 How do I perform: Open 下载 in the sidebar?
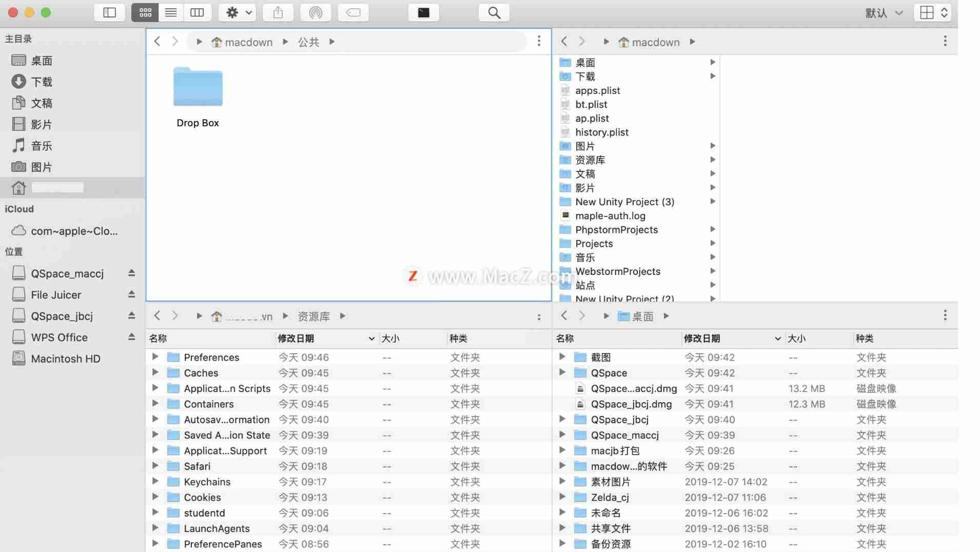(x=72, y=82)
